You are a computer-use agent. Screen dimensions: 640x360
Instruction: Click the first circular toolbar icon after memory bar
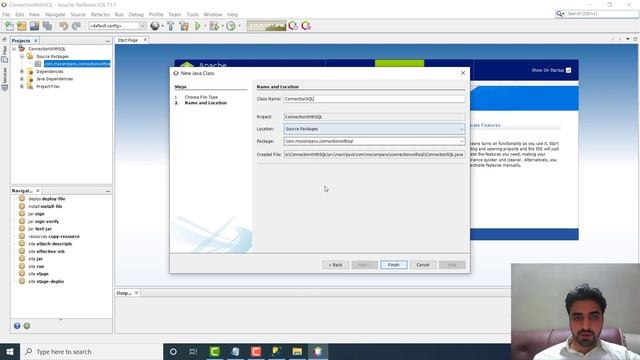coord(293,26)
